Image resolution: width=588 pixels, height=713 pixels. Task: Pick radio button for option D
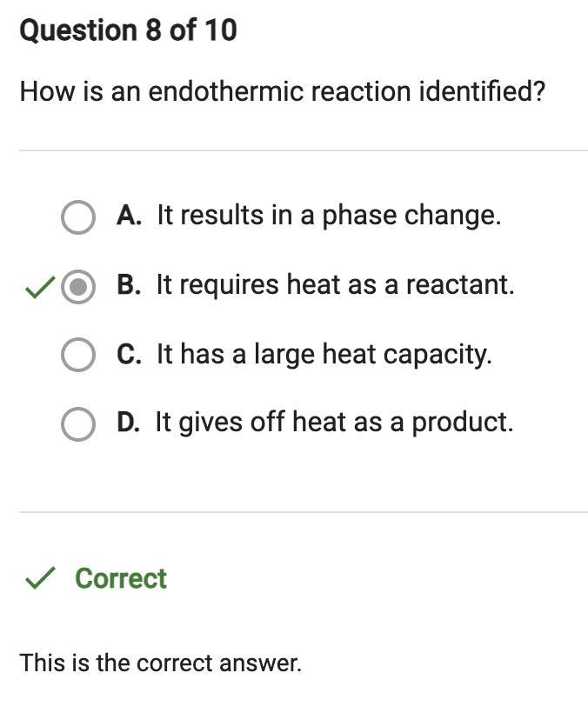pos(78,423)
